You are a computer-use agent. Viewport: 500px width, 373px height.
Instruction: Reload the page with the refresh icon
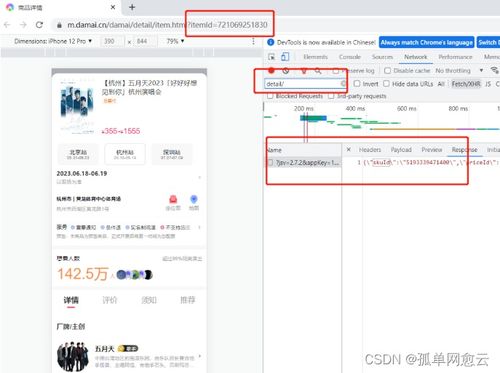tap(39, 25)
